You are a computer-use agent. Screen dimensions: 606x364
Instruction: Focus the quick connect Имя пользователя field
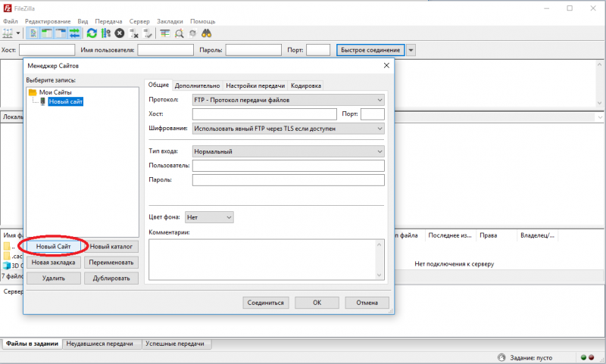165,50
